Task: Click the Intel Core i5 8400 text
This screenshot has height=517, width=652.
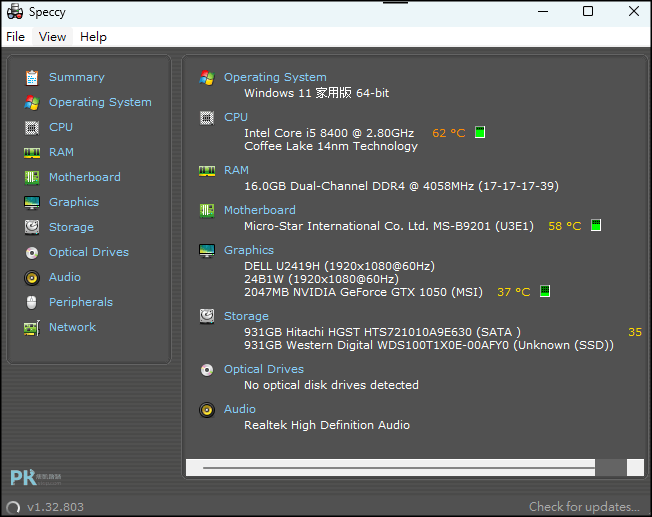Action: coord(329,133)
